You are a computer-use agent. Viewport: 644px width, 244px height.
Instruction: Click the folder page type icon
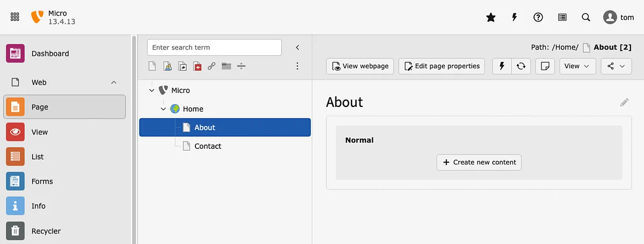pyautogui.click(x=226, y=67)
